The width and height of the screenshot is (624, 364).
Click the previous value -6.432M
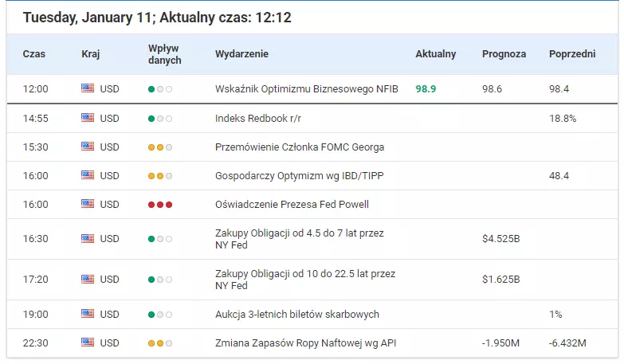click(x=567, y=343)
